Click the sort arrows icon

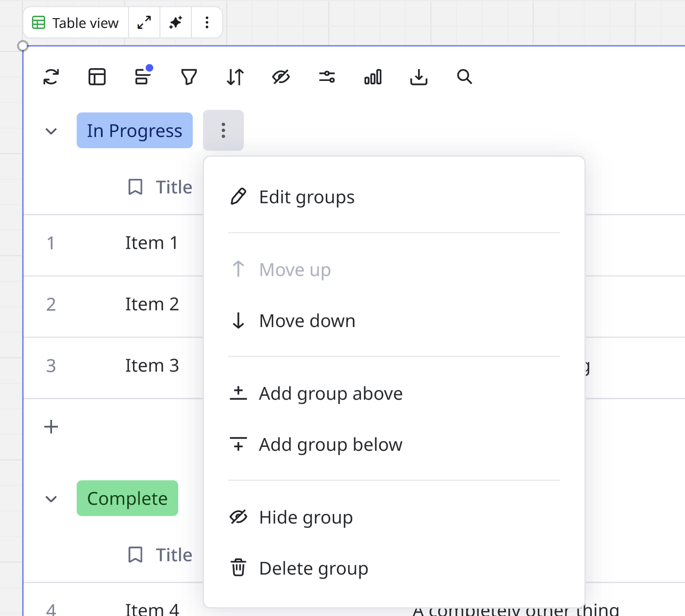(235, 77)
